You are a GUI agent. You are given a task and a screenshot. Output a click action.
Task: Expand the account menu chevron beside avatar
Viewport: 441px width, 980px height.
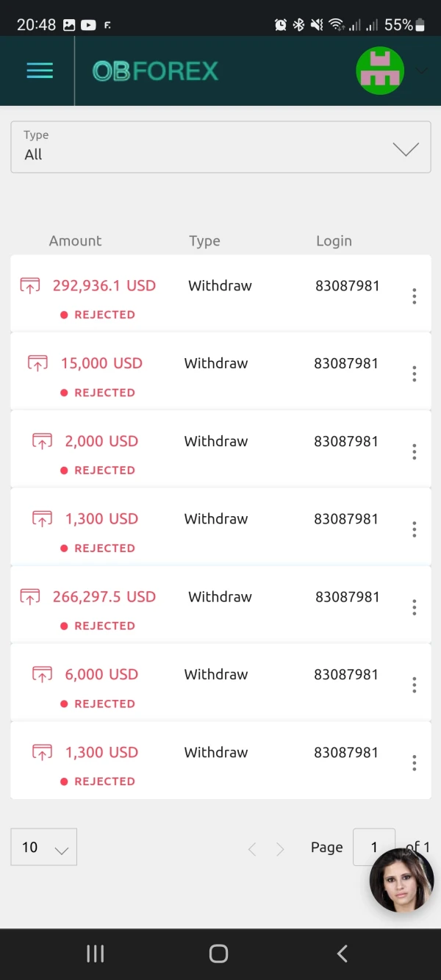421,71
